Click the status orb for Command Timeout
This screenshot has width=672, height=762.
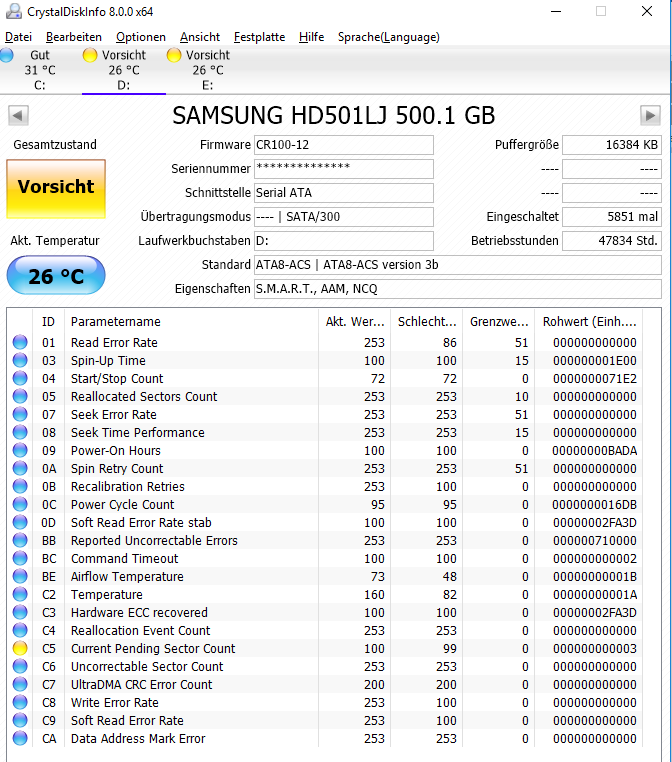(x=20, y=558)
